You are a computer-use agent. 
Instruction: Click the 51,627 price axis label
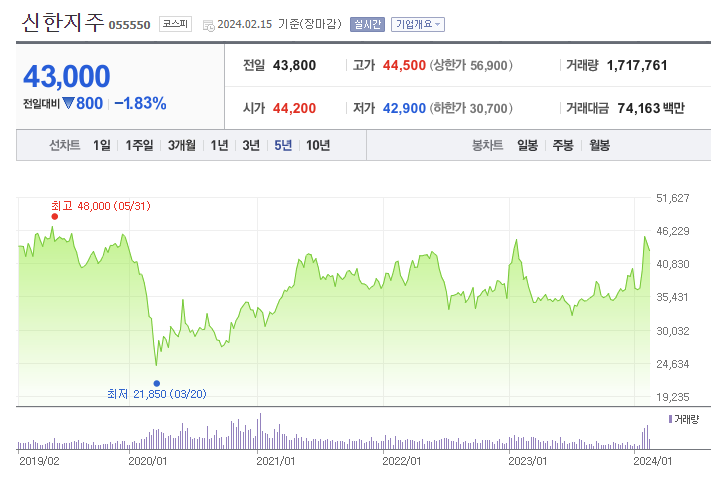(673, 198)
